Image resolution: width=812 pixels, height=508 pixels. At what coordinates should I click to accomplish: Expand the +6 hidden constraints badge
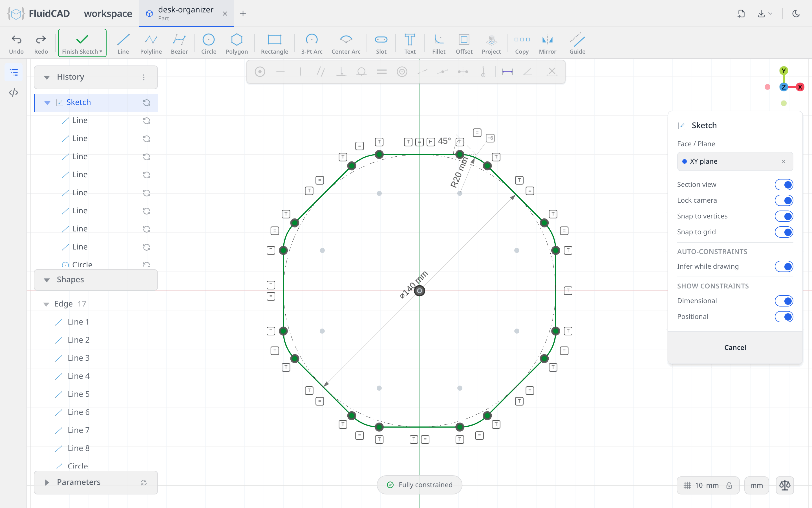[490, 138]
